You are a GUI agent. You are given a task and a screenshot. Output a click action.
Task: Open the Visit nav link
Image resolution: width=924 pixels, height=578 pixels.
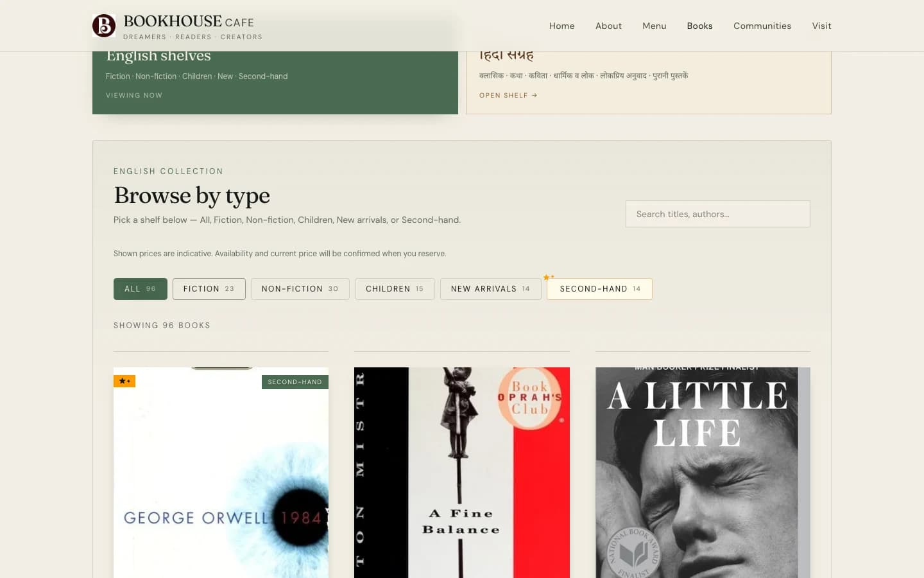tap(821, 26)
